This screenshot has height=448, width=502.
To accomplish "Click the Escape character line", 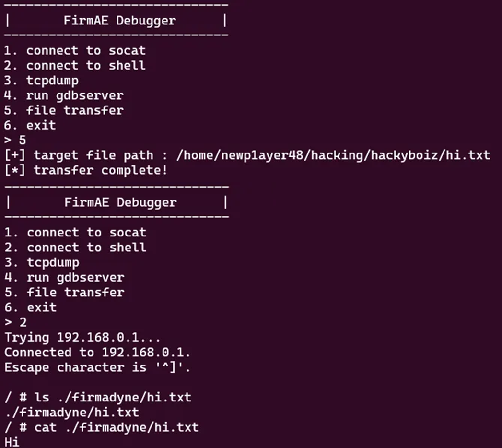I will coord(97,367).
